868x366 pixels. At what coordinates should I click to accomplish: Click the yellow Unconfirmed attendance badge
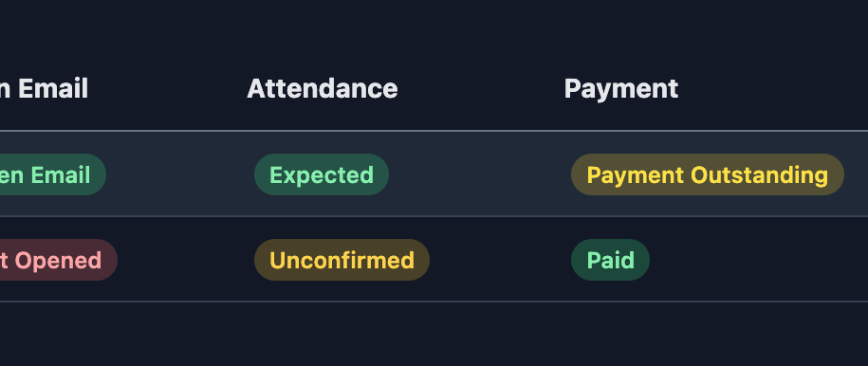[x=342, y=260]
